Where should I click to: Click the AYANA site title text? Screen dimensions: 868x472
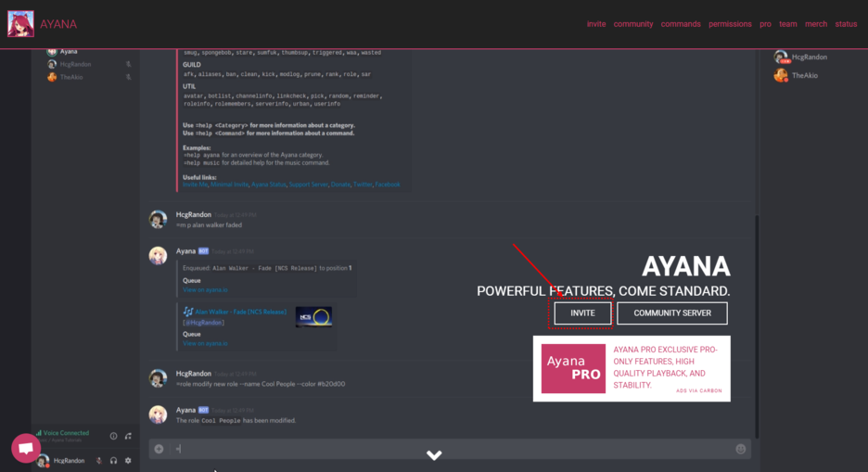coord(58,24)
